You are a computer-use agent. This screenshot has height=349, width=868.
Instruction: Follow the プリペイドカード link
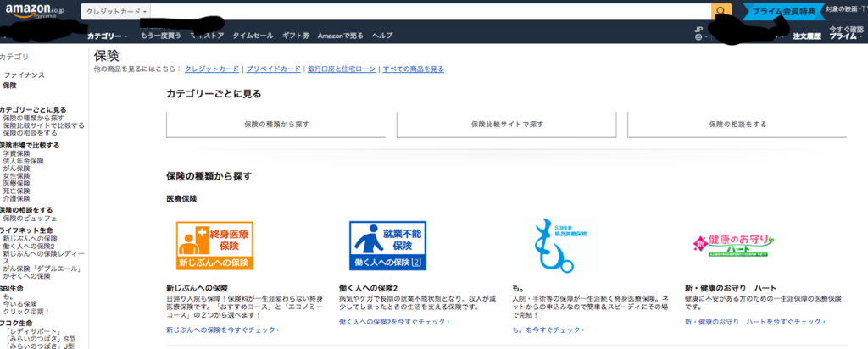click(x=274, y=69)
